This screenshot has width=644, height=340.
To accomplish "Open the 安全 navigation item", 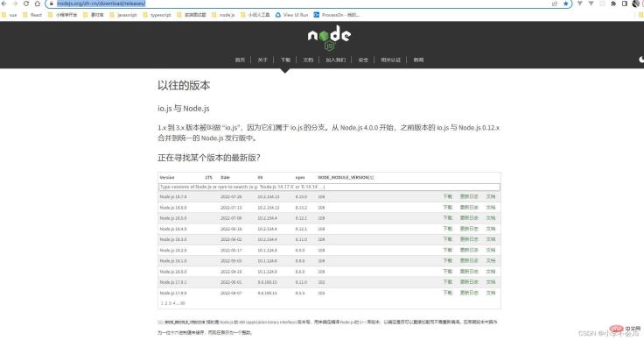I will (363, 60).
